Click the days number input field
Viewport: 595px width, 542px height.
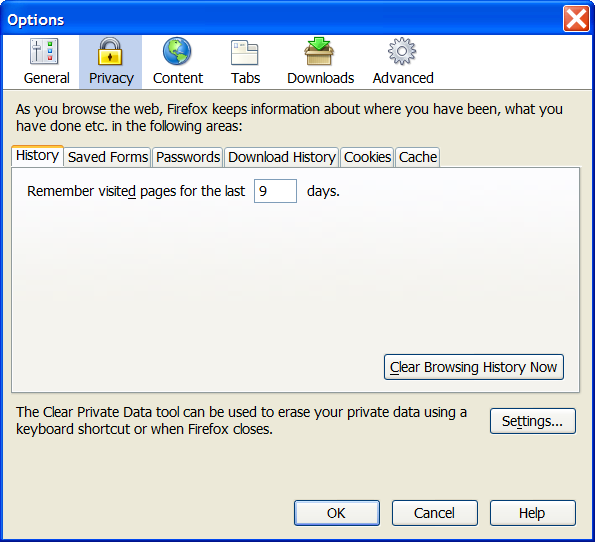[x=275, y=191]
